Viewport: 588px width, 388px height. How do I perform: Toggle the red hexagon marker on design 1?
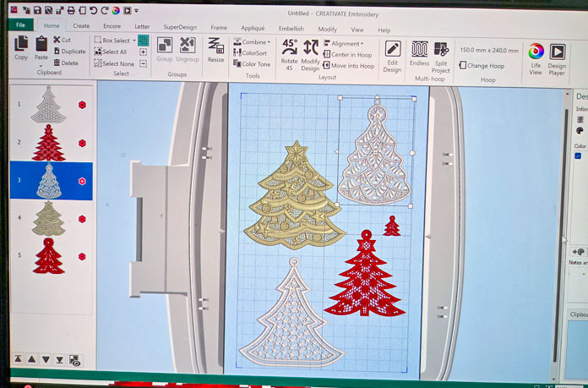pyautogui.click(x=82, y=105)
